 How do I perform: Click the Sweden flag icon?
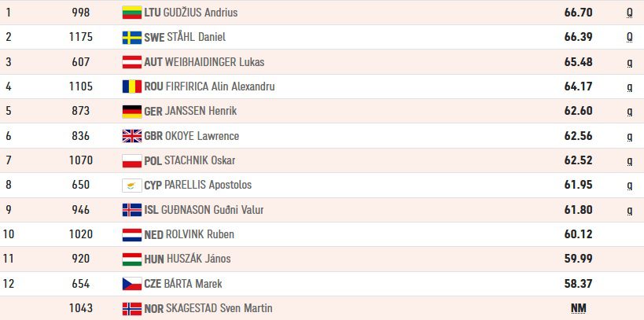click(x=132, y=37)
